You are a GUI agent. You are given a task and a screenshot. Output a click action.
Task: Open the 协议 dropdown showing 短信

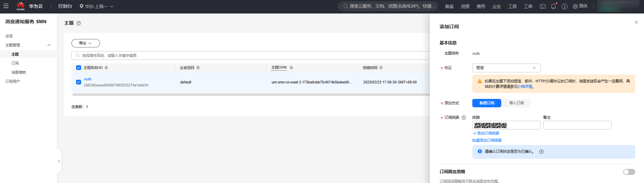click(506, 68)
